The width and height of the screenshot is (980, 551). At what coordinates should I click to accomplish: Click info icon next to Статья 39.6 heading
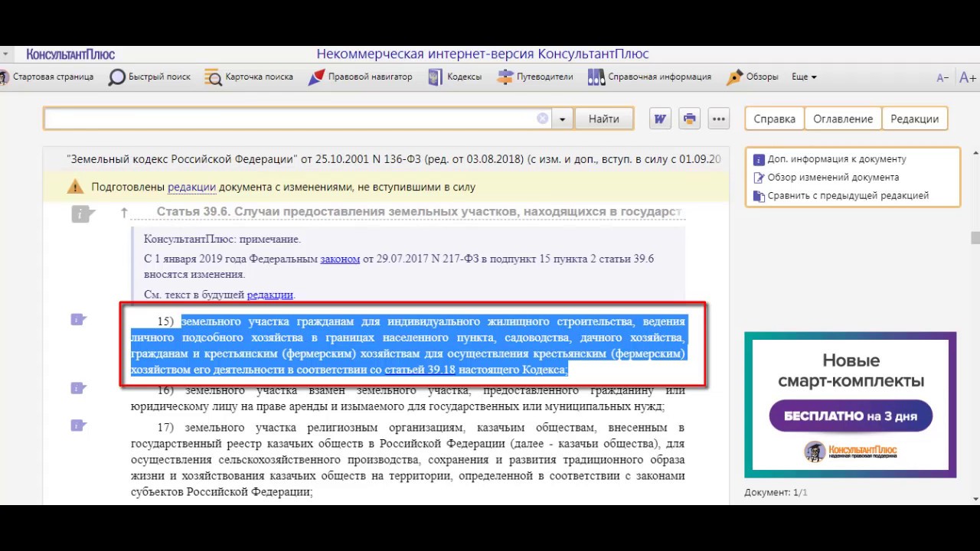pyautogui.click(x=83, y=214)
